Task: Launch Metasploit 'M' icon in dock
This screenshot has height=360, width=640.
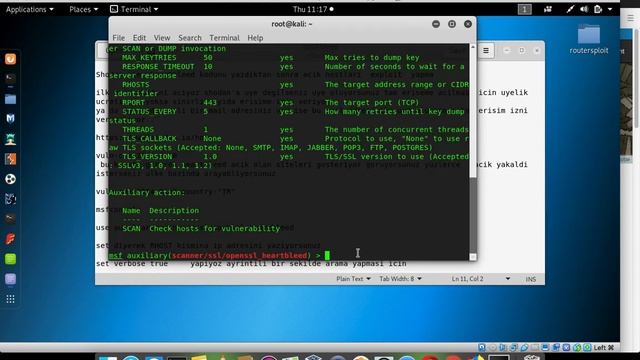Action: tap(11, 119)
